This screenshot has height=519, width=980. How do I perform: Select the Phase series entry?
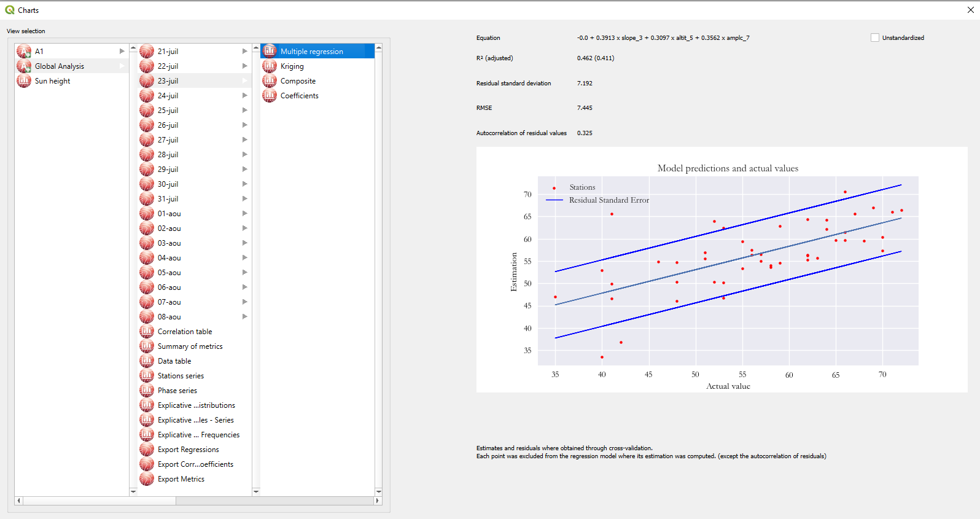coord(177,391)
